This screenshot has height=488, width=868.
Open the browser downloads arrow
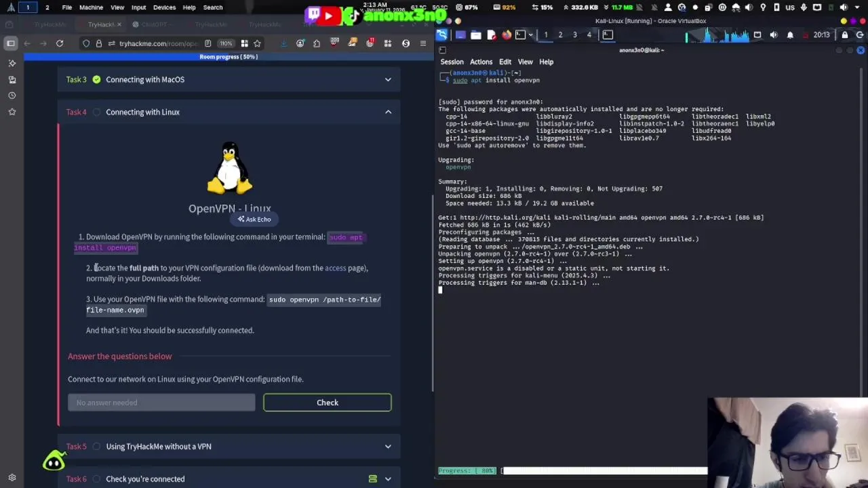tap(283, 43)
